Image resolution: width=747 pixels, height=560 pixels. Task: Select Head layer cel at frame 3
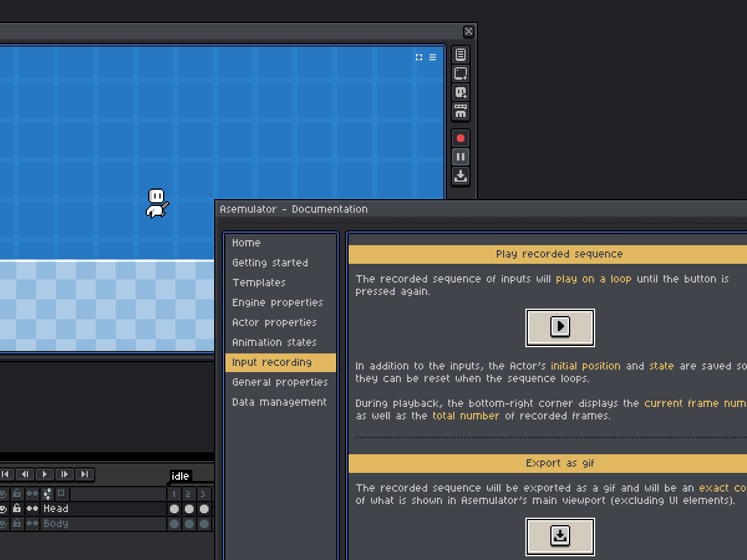(204, 509)
